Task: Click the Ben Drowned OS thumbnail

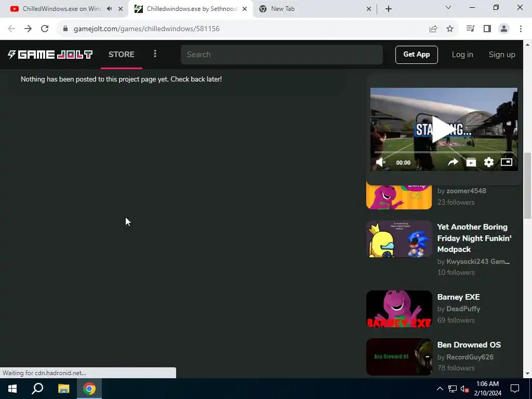Action: tap(399, 356)
